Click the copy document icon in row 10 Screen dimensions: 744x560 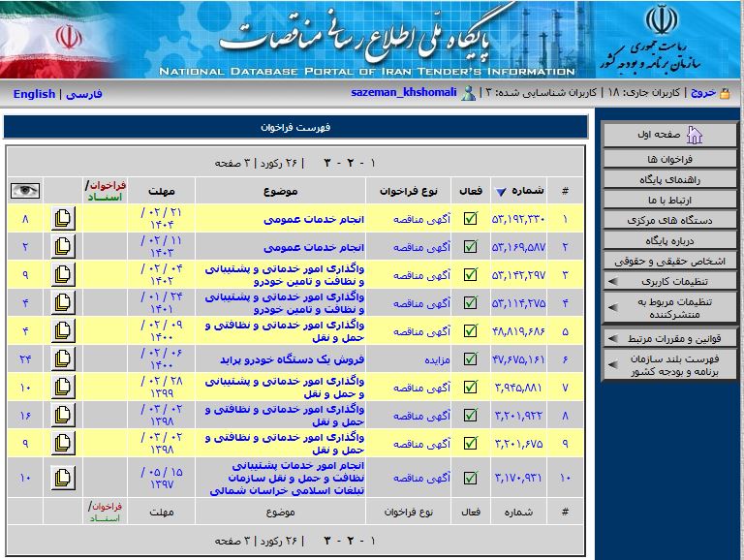63,478
